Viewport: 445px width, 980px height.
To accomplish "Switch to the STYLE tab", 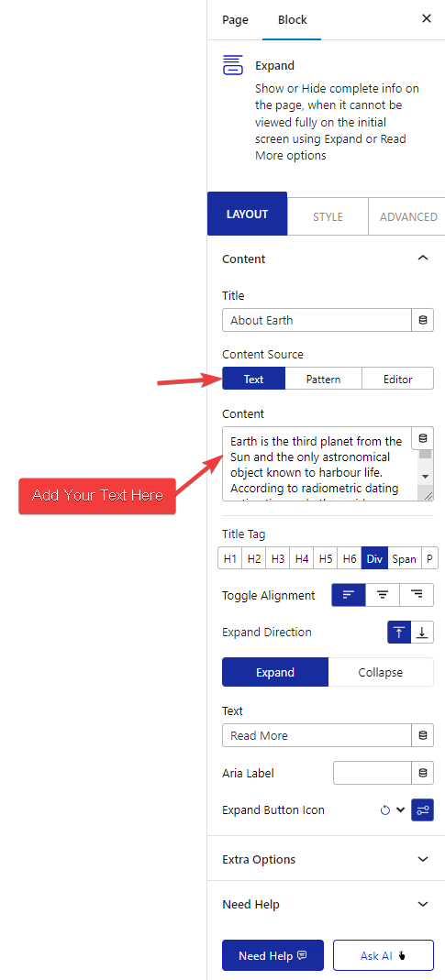I will pos(328,216).
